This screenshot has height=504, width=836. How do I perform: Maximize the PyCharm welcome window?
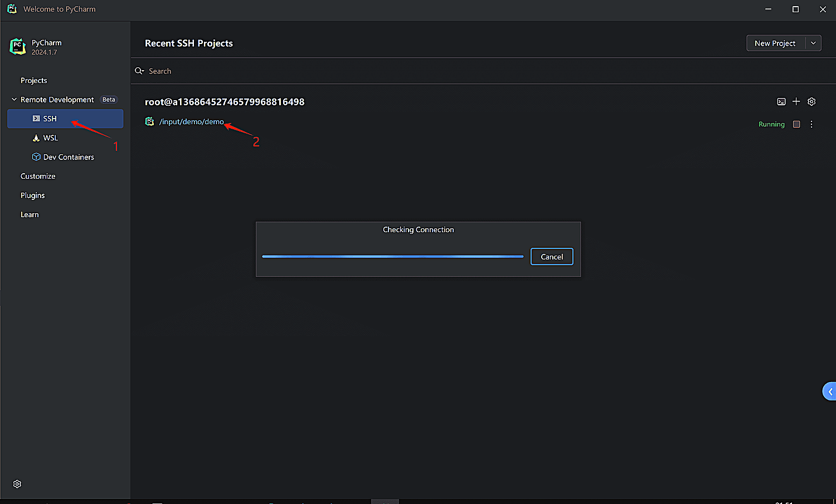795,9
